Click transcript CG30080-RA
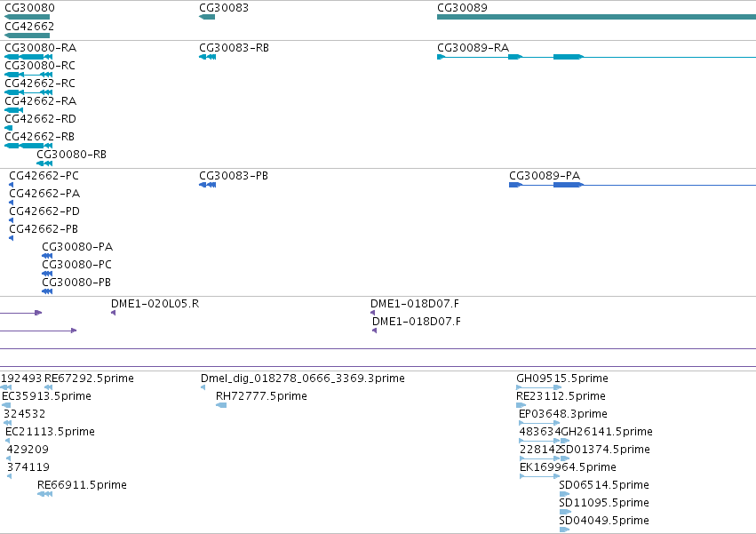 41,48
